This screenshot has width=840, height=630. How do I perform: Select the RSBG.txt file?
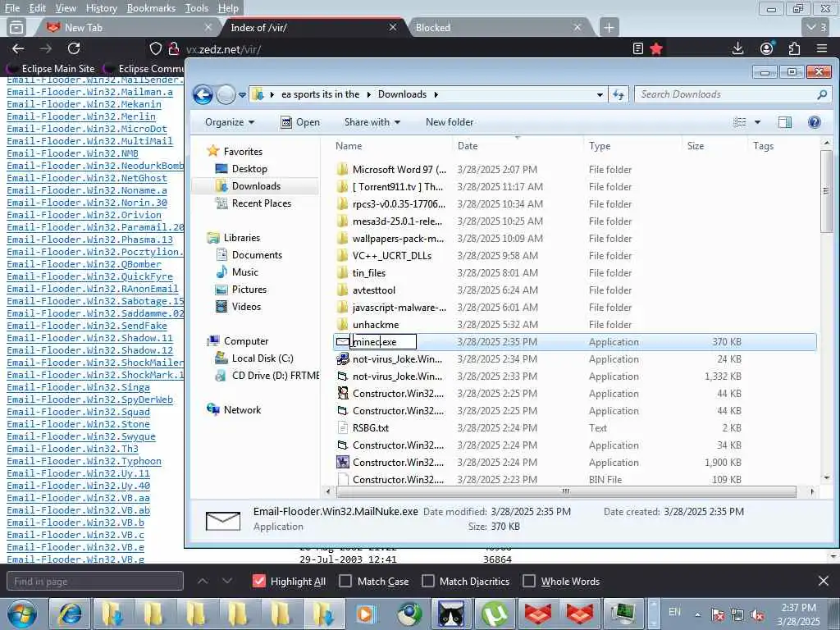tap(371, 428)
